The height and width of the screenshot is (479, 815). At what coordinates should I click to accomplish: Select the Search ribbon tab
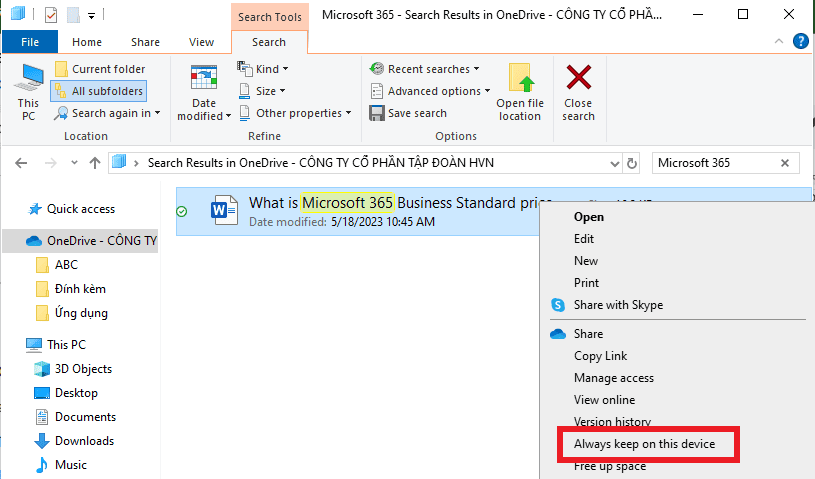(x=269, y=42)
